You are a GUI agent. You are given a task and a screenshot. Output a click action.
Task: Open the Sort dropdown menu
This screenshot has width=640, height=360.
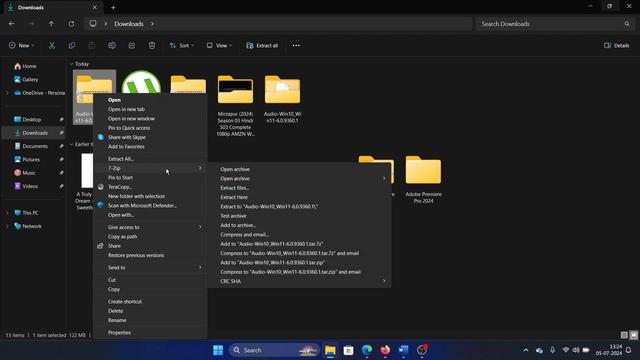(182, 45)
